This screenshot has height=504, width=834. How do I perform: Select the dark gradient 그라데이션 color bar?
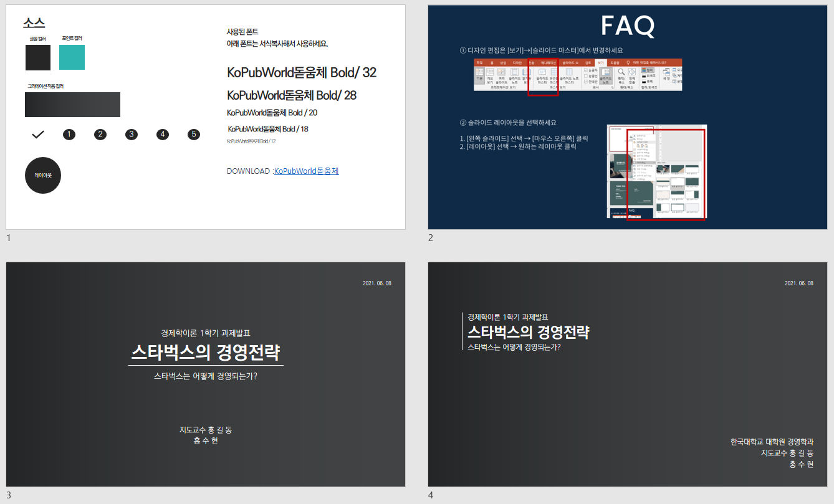pyautogui.click(x=72, y=105)
